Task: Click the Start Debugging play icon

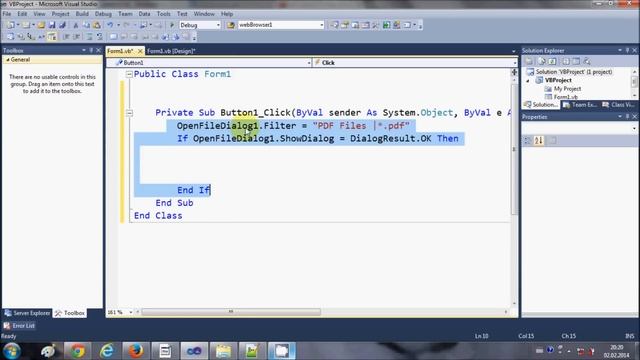Action: pos(172,25)
